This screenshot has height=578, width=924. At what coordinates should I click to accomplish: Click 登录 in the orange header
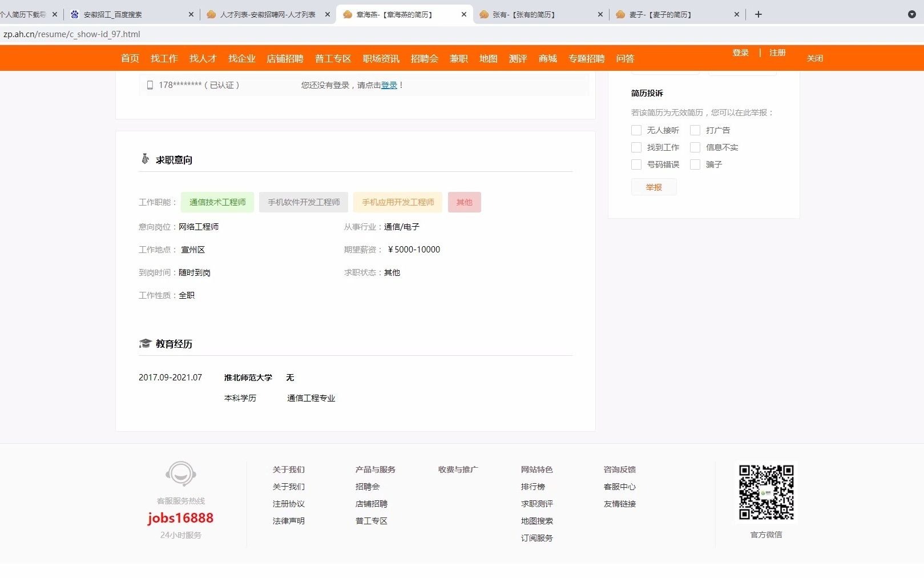click(x=741, y=53)
